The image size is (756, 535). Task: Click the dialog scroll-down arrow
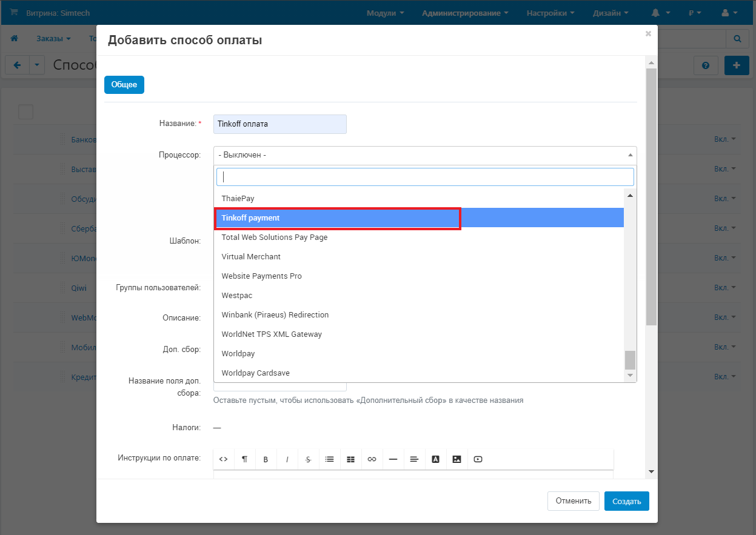pos(651,471)
